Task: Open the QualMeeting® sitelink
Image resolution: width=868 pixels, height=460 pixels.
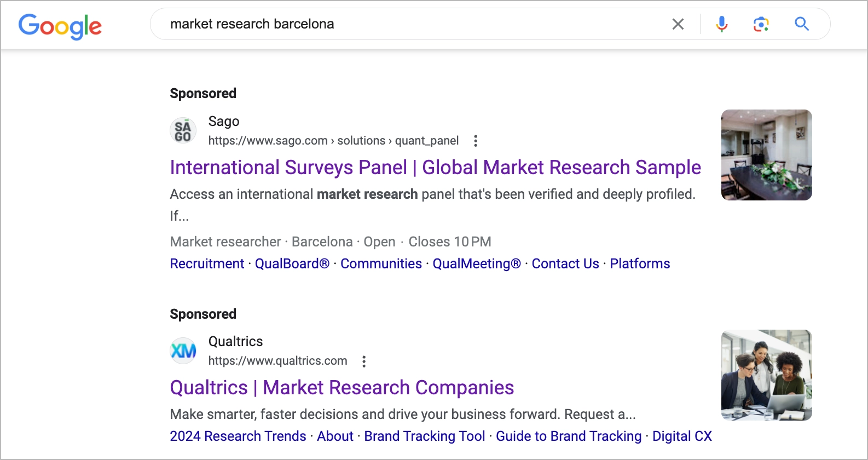Action: pos(477,264)
